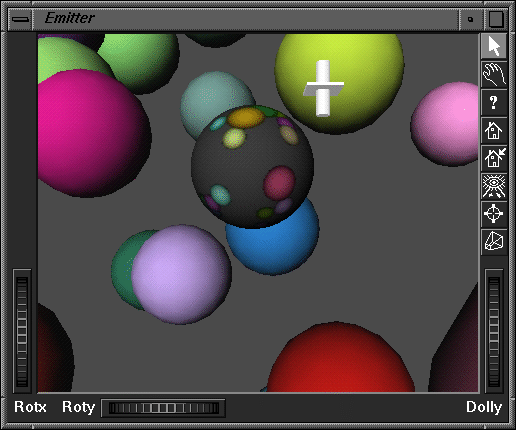Activate the hand view tool
516x430 pixels.
tap(494, 74)
